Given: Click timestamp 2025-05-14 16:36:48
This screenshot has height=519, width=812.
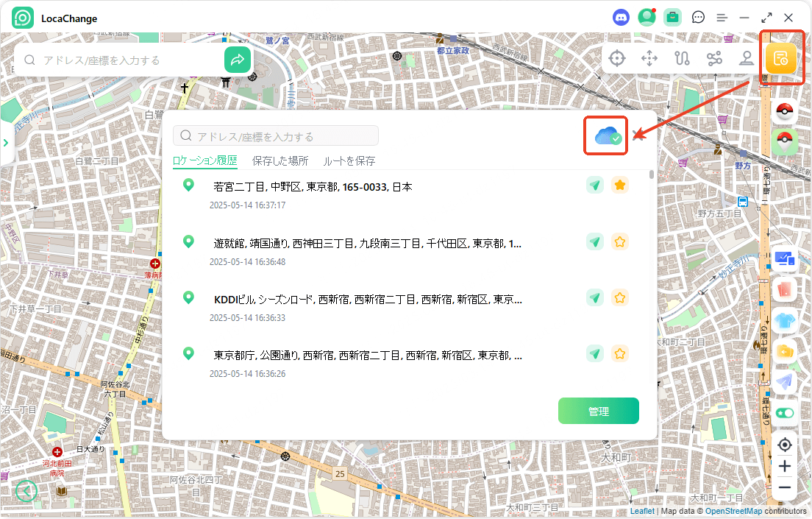Looking at the screenshot, I should (x=248, y=262).
